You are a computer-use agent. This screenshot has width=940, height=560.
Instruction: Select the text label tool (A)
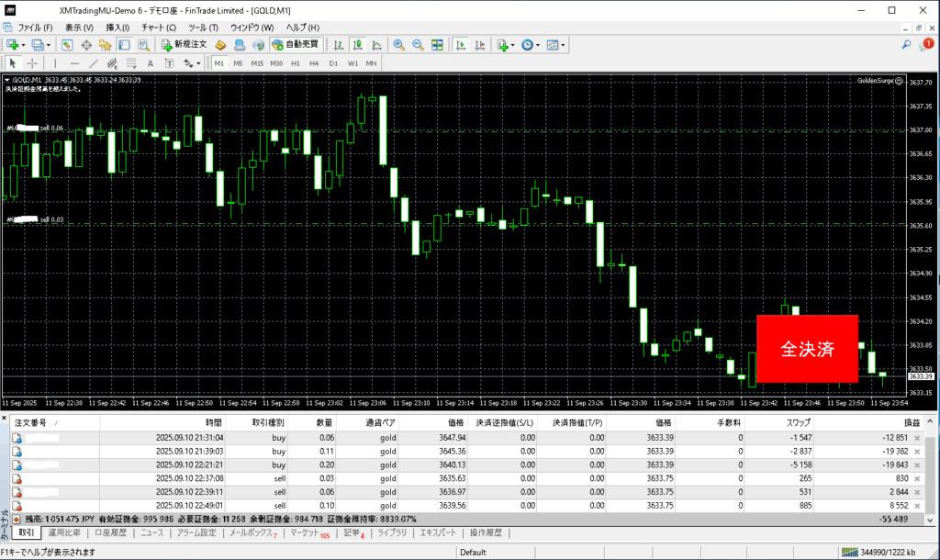(x=150, y=63)
